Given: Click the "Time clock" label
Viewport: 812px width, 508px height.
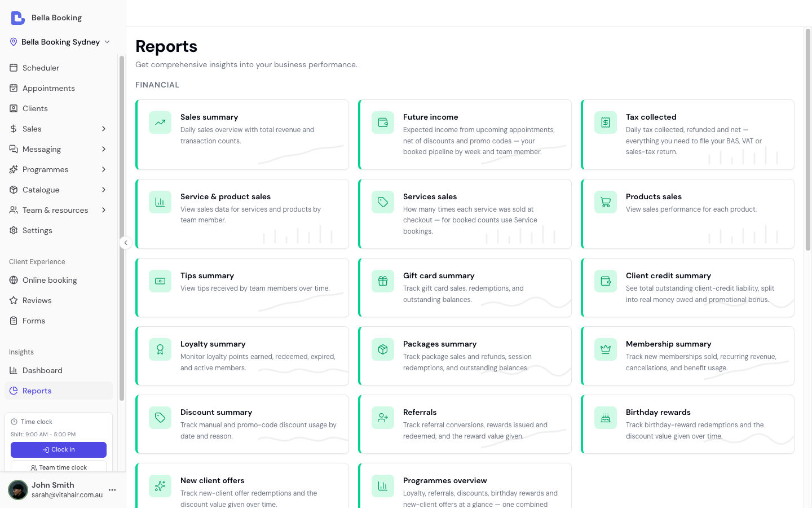Looking at the screenshot, I should 37,422.
